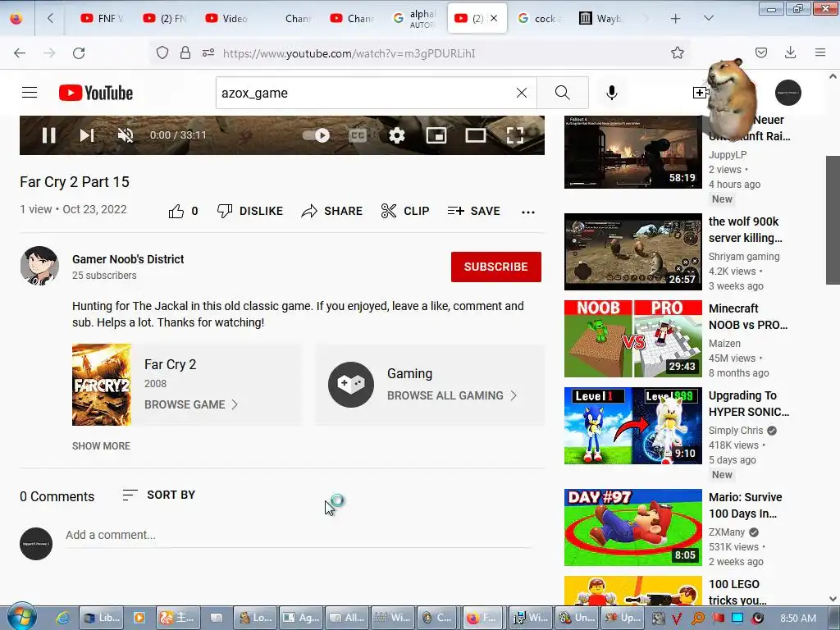Launch Internet Explorer from taskbar
This screenshot has width=840, height=630.
62,618
